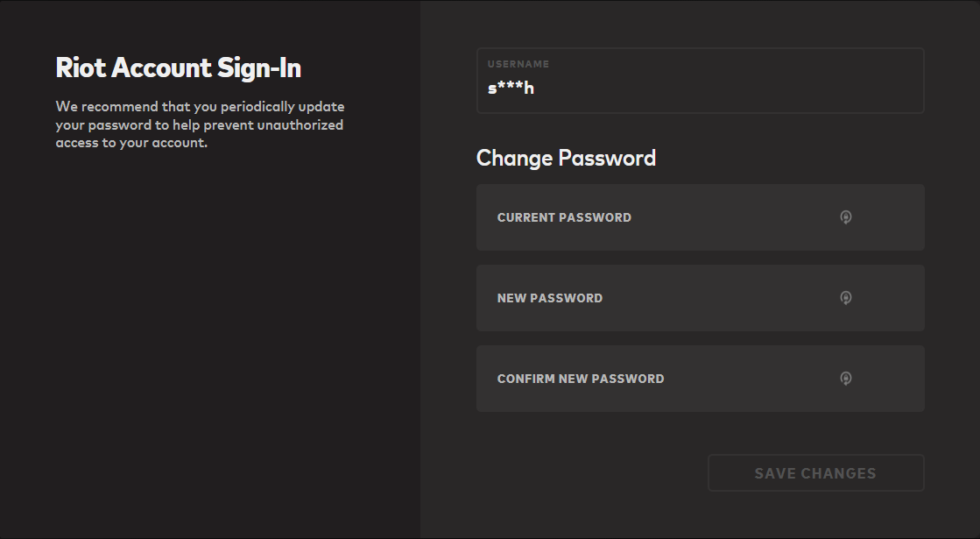The image size is (980, 539).
Task: Click the Change Password section heading
Action: coord(566,158)
